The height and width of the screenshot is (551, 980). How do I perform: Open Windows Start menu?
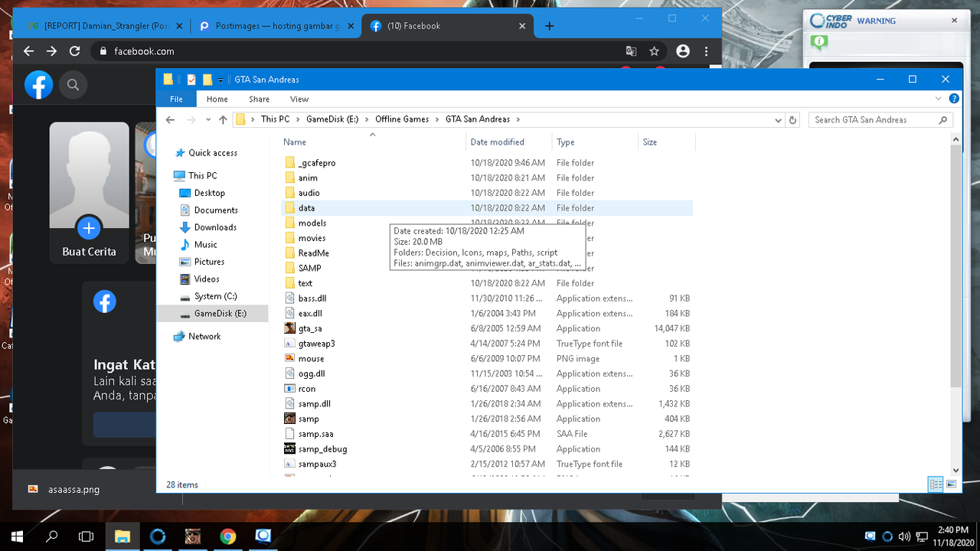pos(16,536)
